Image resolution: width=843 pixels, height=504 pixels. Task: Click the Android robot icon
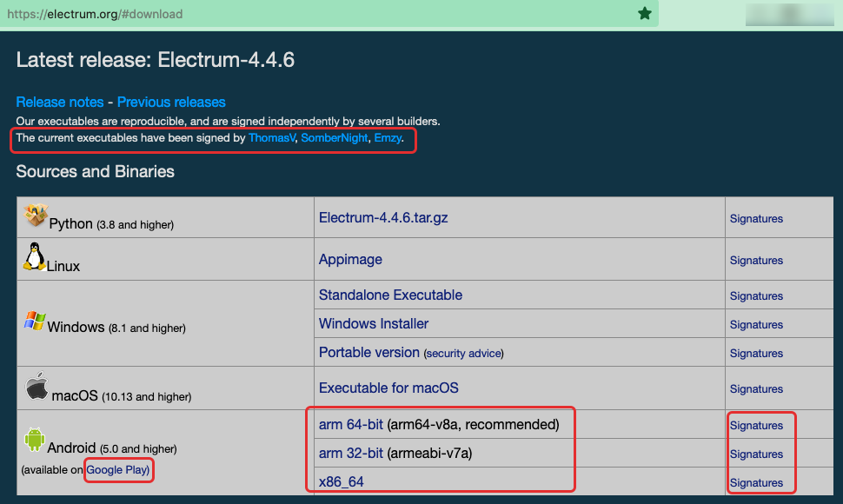[35, 440]
